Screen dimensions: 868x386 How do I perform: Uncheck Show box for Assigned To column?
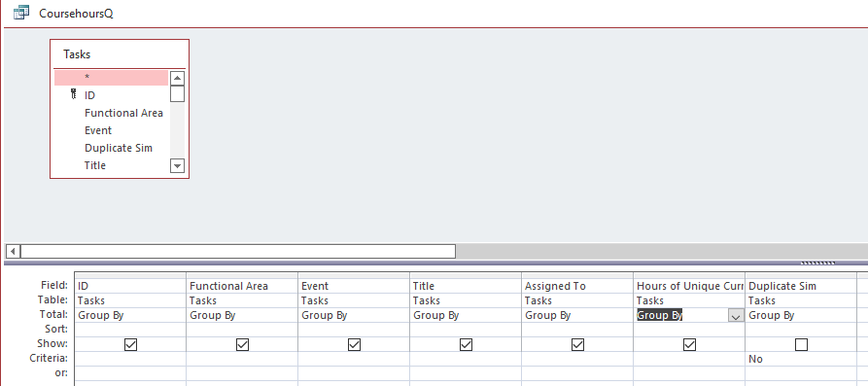point(578,344)
